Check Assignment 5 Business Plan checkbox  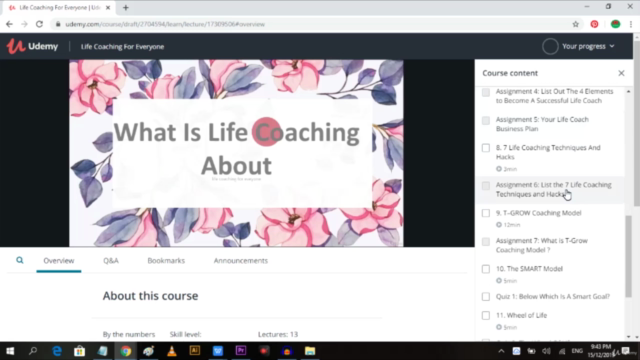click(x=486, y=120)
